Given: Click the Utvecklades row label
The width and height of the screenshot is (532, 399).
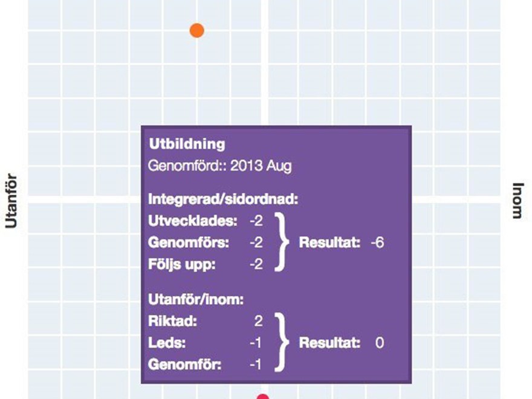Looking at the screenshot, I should tap(192, 221).
